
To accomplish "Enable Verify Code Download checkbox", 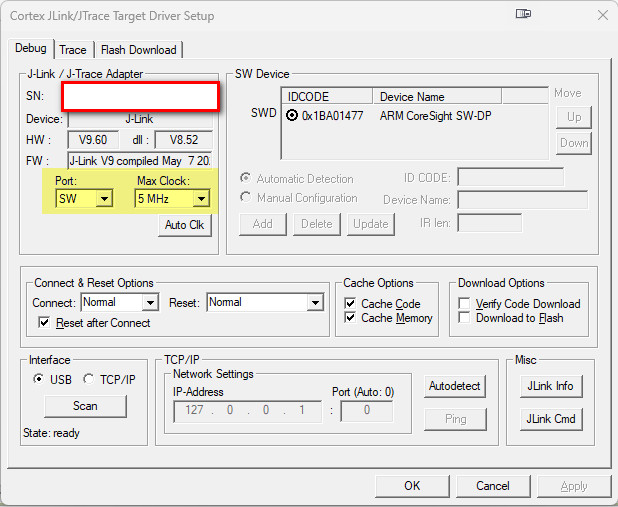I will click(464, 304).
